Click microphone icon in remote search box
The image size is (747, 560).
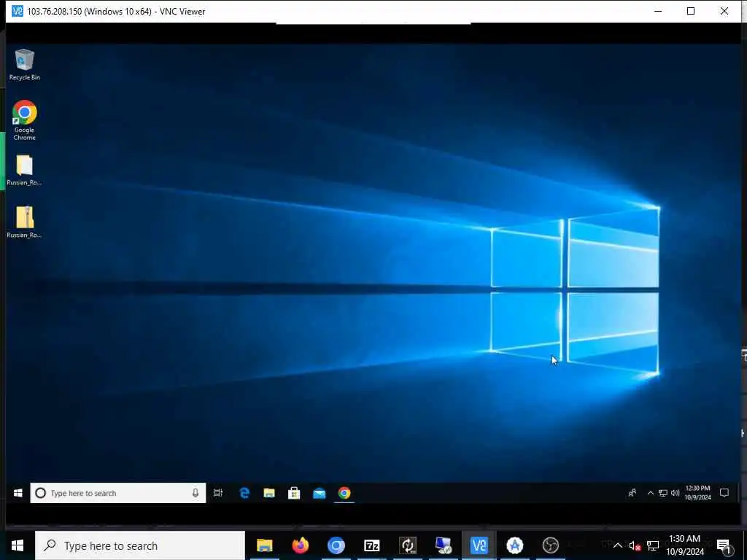pos(196,493)
